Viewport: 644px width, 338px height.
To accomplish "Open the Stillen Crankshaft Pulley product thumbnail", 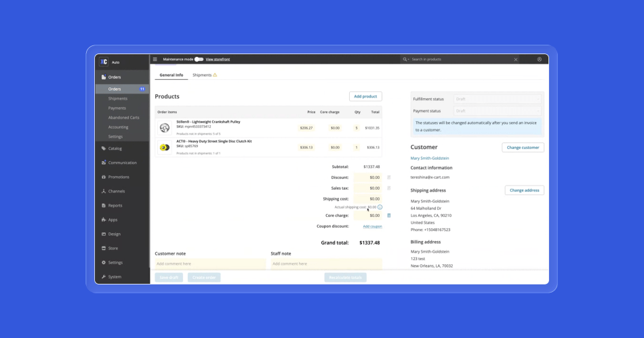I will pos(165,128).
